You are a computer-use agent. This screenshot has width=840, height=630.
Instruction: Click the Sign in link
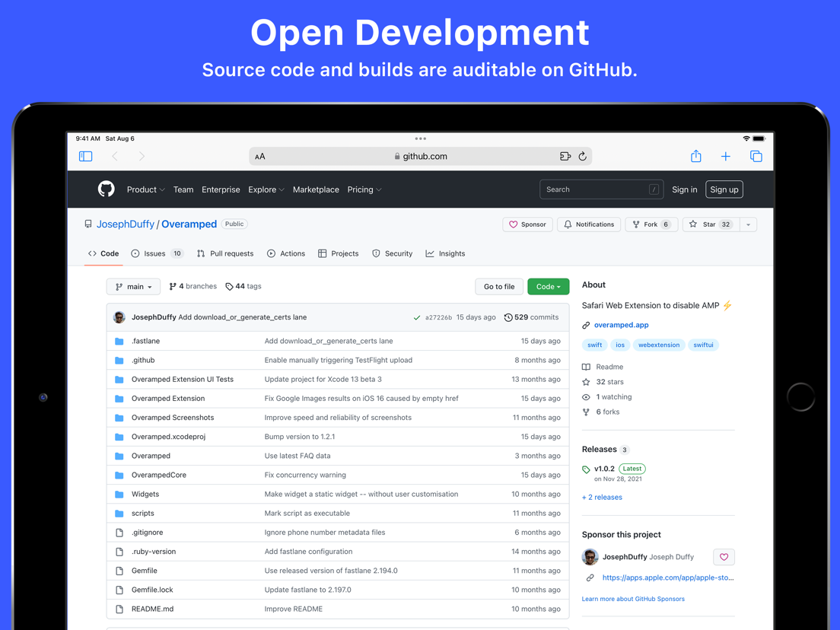(685, 189)
